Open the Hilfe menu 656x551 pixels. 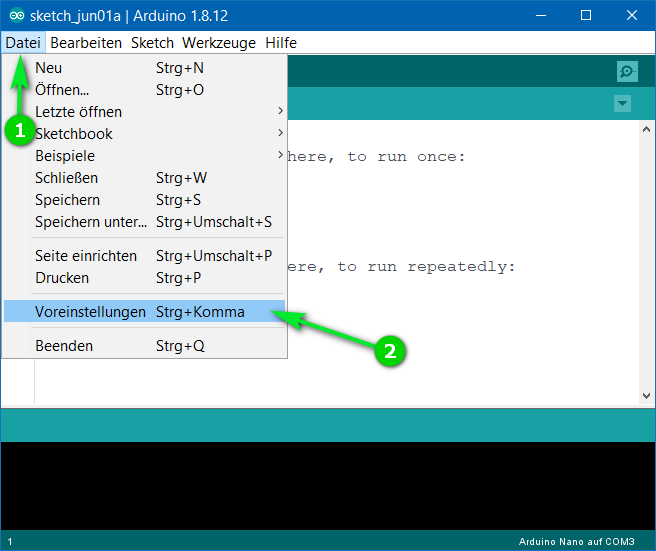point(281,43)
